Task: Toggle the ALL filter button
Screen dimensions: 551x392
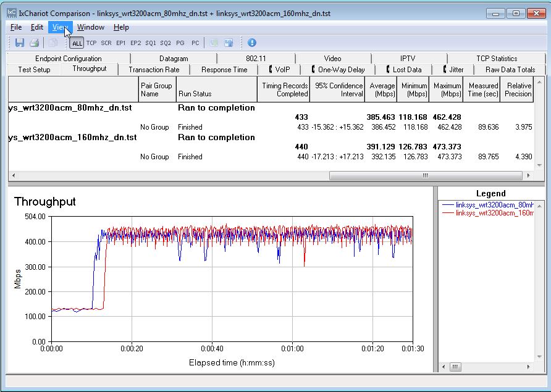Action: click(77, 43)
